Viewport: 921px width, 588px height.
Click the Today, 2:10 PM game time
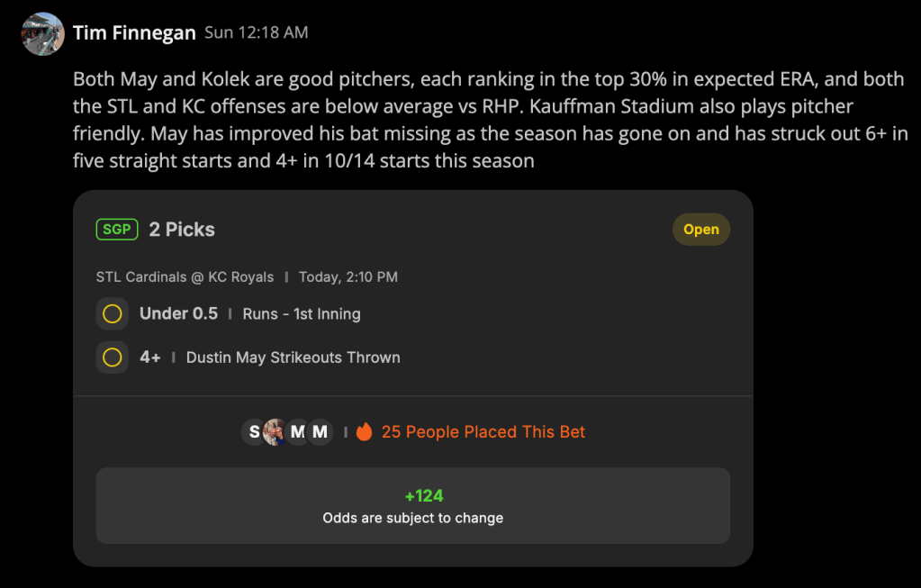[348, 276]
